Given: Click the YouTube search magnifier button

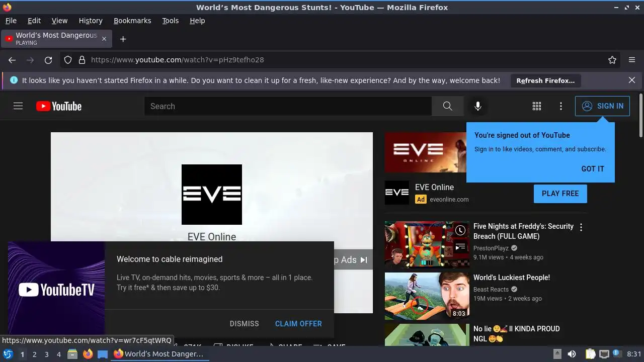Looking at the screenshot, I should click(448, 106).
